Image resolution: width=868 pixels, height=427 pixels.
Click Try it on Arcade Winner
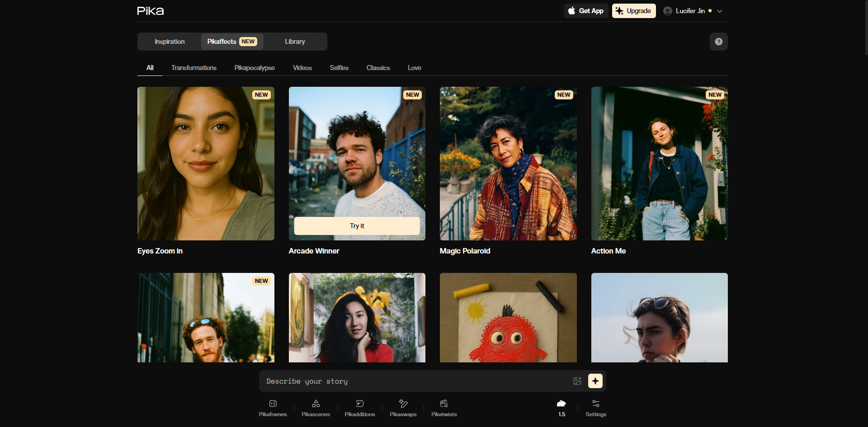tap(357, 226)
